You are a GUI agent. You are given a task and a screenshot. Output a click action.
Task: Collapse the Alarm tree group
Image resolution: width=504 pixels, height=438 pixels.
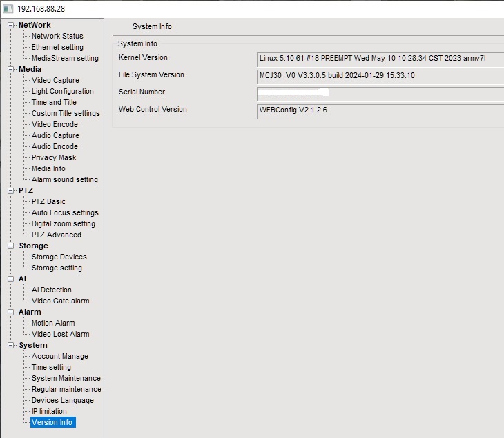pyautogui.click(x=11, y=312)
